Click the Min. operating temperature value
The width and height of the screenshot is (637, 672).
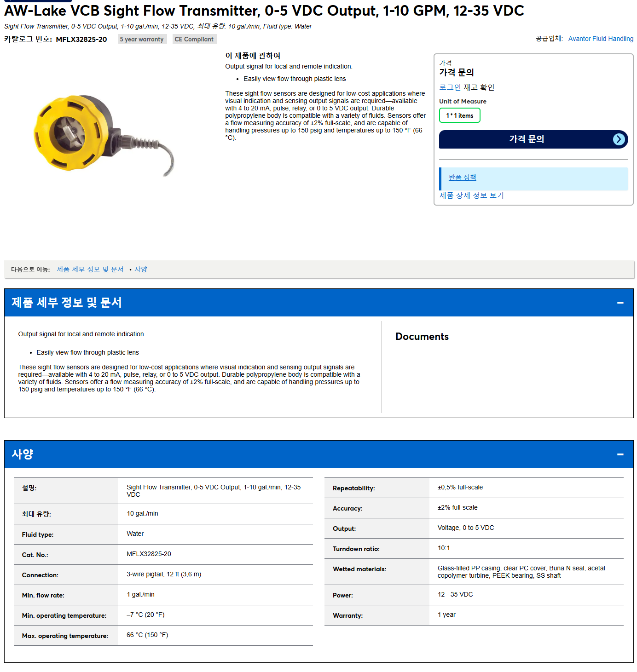tap(145, 615)
